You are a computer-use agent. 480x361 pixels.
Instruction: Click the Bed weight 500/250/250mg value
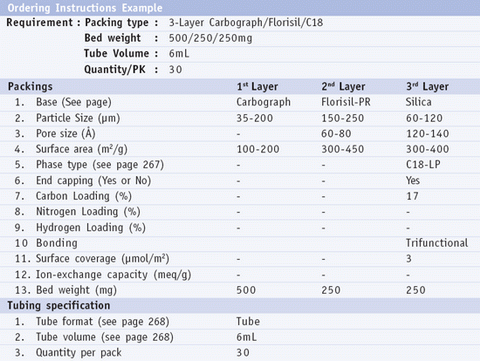210,38
